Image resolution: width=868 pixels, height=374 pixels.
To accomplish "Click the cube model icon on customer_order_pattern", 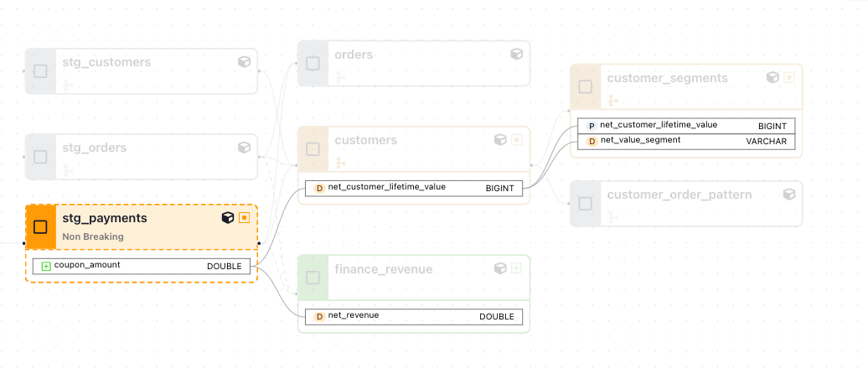I will [x=789, y=194].
